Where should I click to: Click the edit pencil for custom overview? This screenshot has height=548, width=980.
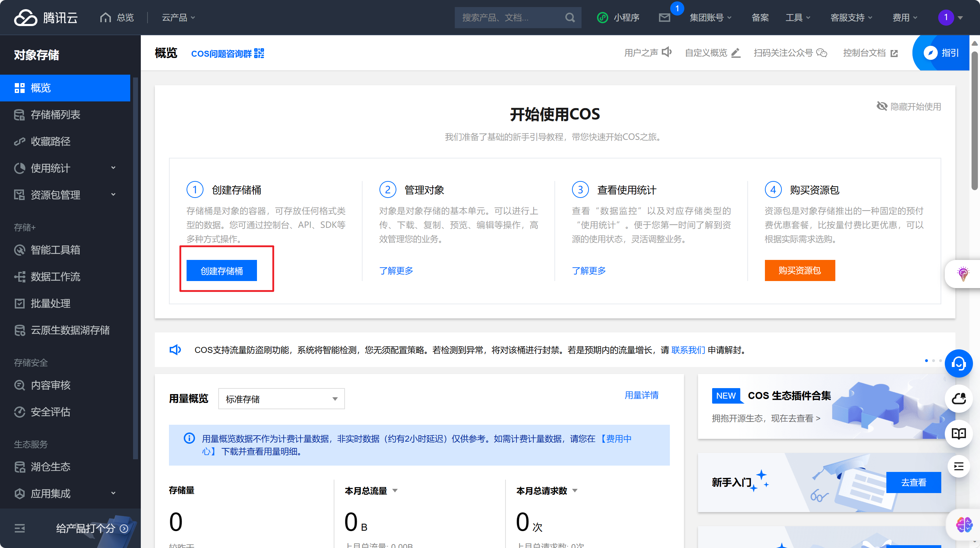(736, 53)
